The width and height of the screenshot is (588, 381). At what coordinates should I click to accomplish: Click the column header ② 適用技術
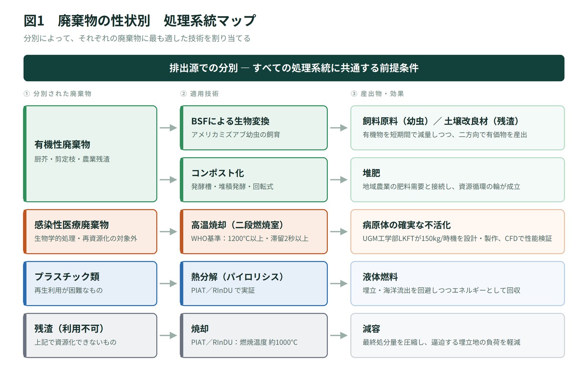200,94
